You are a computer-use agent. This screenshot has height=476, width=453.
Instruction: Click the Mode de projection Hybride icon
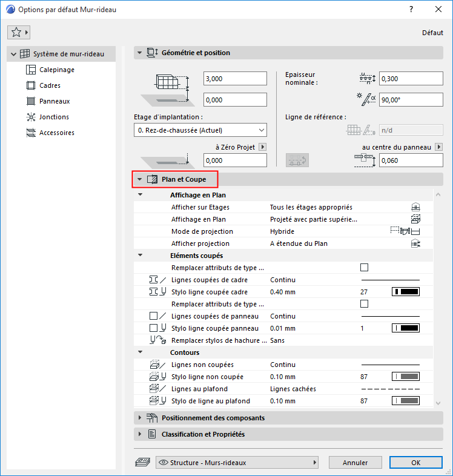405,231
